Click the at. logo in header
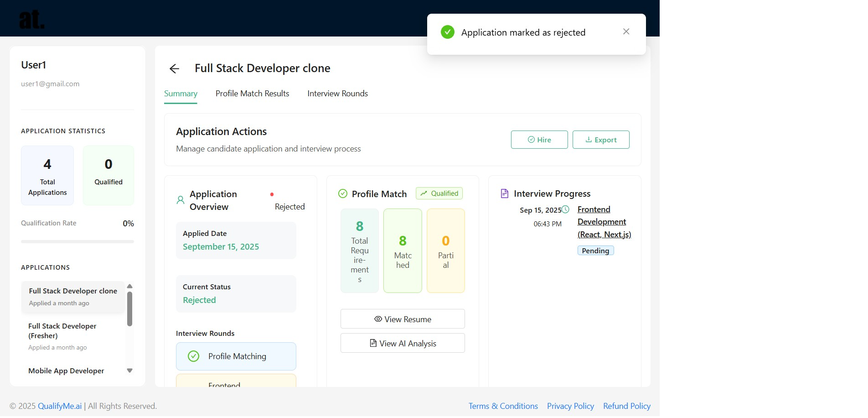868x418 pixels. (x=32, y=19)
